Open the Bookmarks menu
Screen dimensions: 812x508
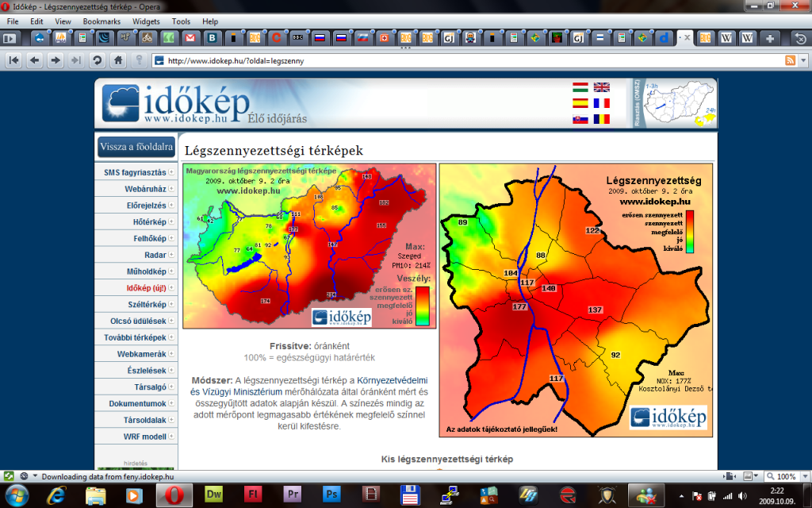pos(101,21)
